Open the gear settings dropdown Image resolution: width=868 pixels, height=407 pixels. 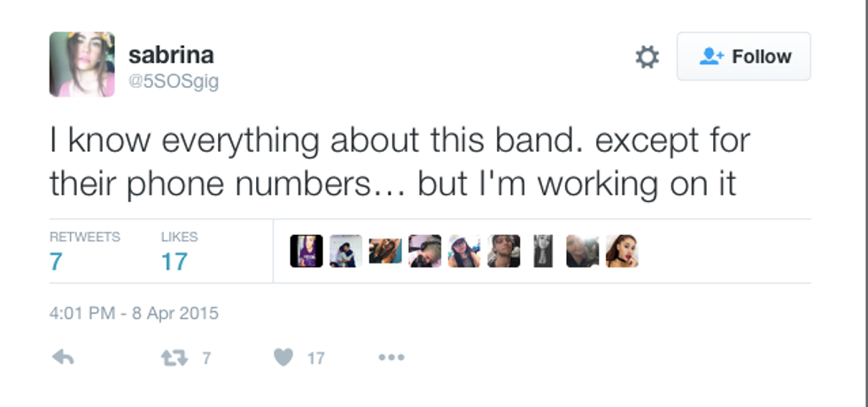[647, 58]
